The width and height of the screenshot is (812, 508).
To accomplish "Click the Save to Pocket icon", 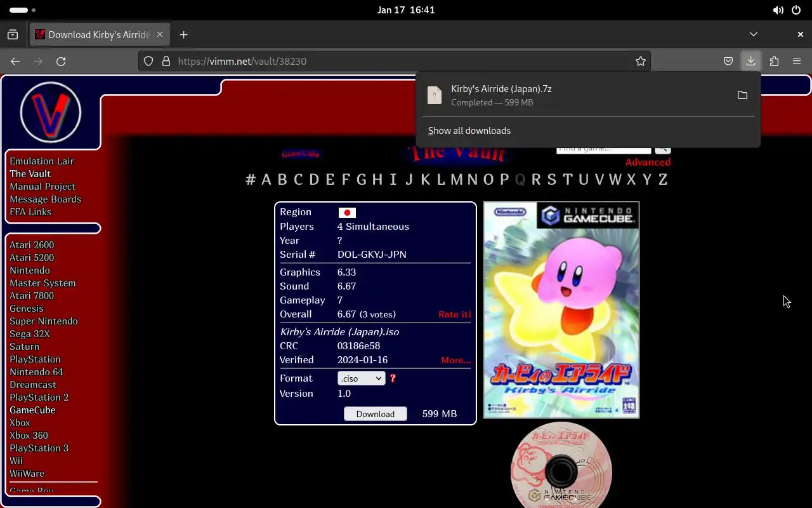I will [728, 61].
